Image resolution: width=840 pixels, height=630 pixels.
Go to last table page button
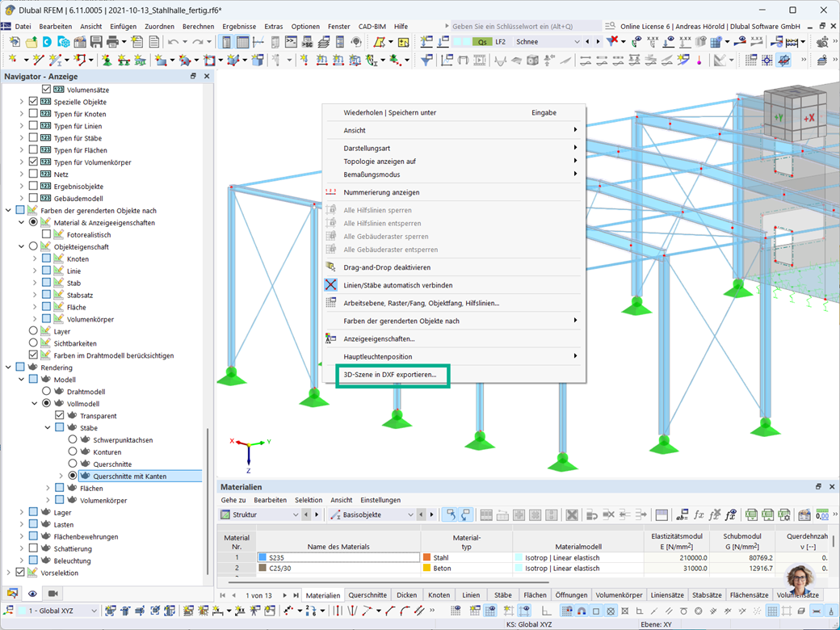(x=296, y=595)
